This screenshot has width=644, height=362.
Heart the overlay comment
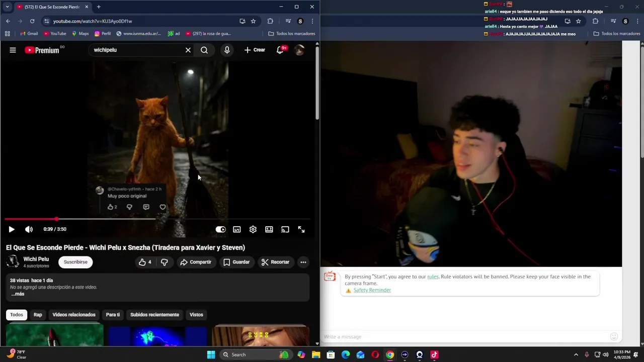pyautogui.click(x=163, y=207)
